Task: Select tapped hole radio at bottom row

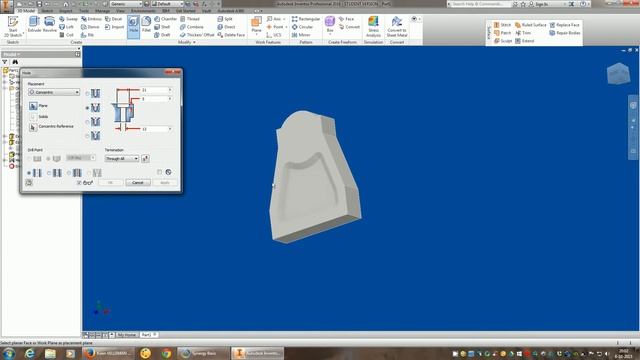Action: click(69, 173)
